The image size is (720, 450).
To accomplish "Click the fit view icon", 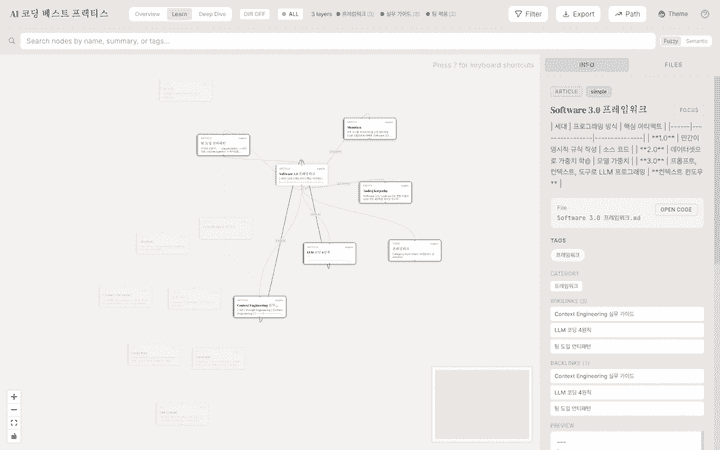I will 14,423.
